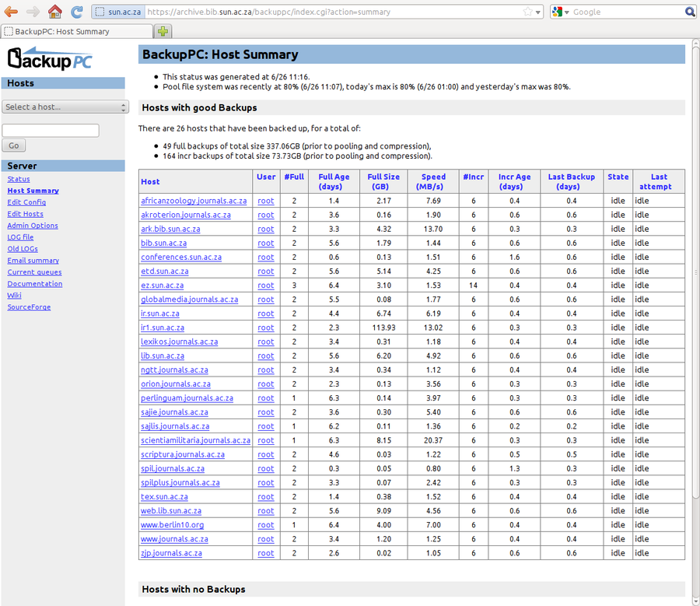The image size is (700, 606).
Task: Click the BackupPC logo
Action: pos(50,58)
